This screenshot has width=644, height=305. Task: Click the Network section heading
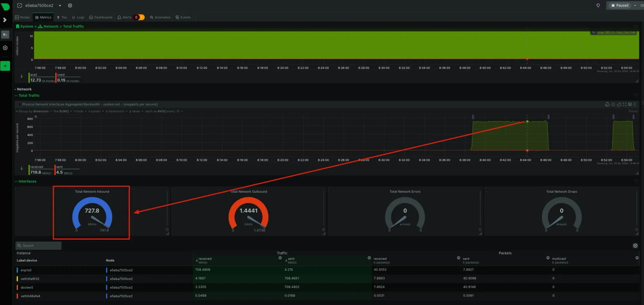[x=24, y=89]
